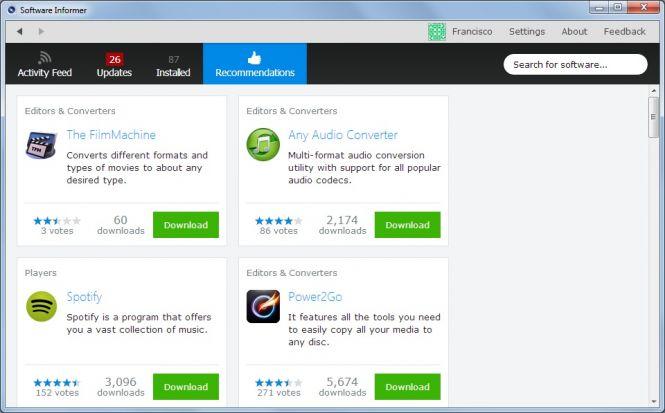Click the 152 votes text
Image resolution: width=665 pixels, height=413 pixels.
[x=57, y=393]
